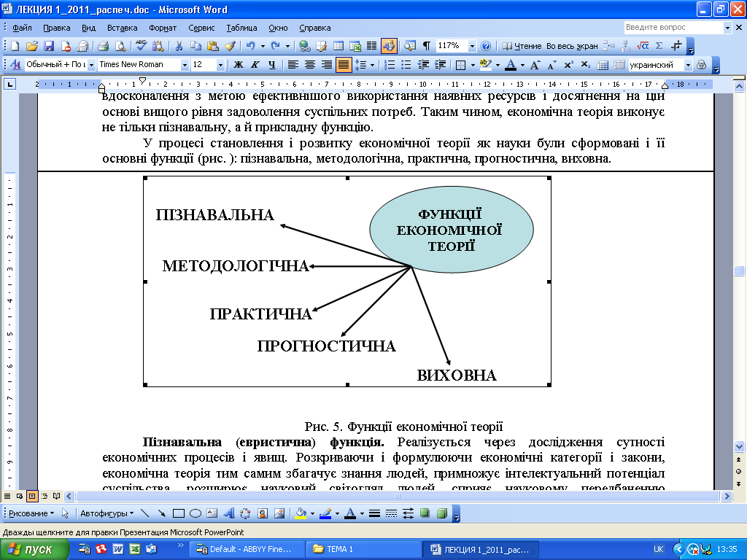
Task: Open the Файл menu
Action: point(22,28)
